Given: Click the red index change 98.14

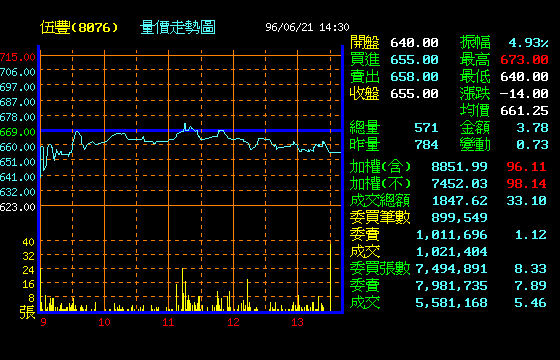Looking at the screenshot, I should pos(526,184).
